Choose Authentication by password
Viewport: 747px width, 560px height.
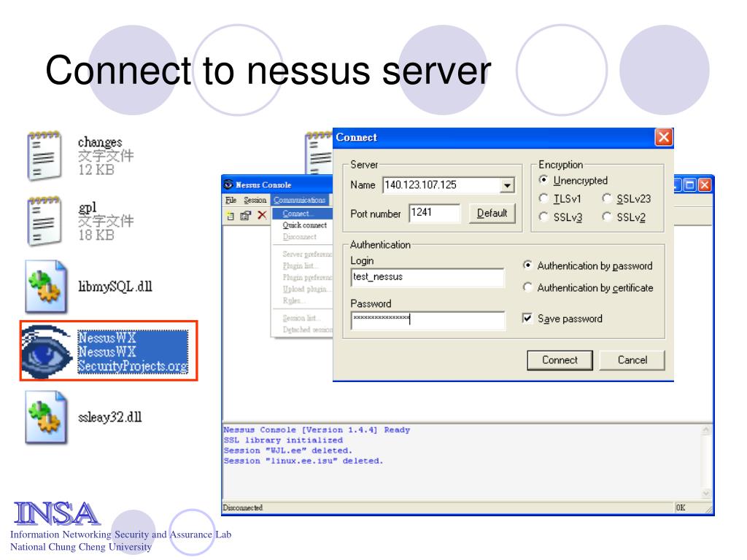(588, 265)
